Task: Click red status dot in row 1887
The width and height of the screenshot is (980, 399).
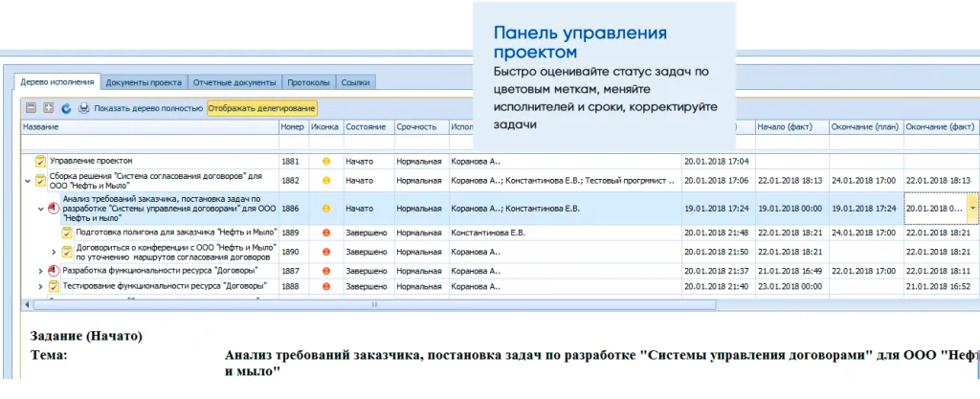Action: pyautogui.click(x=325, y=271)
